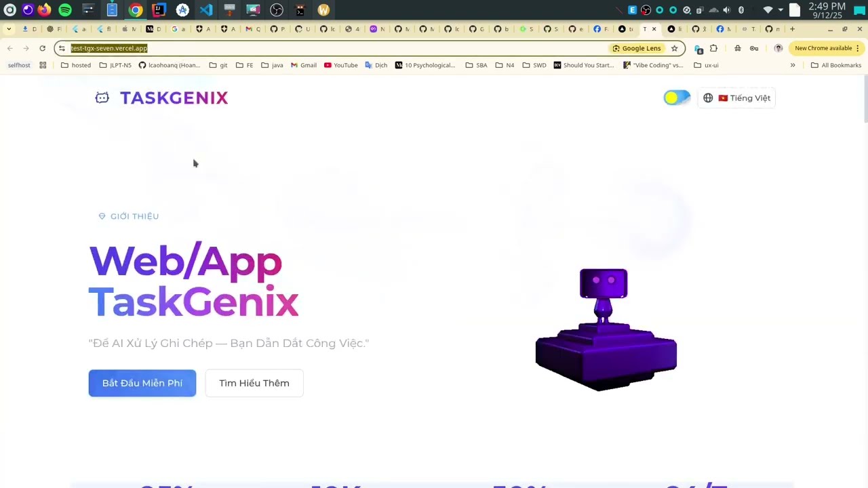Open Visual Studio Code from taskbar
This screenshot has width=868, height=488.
pyautogui.click(x=206, y=10)
